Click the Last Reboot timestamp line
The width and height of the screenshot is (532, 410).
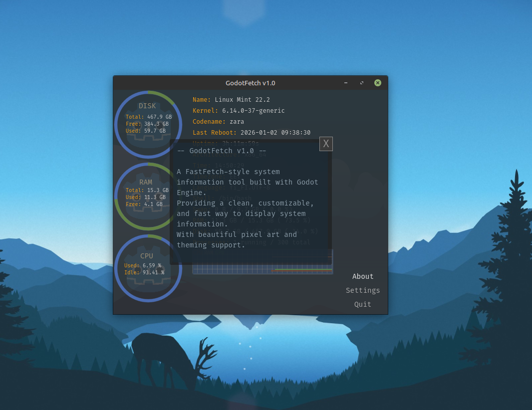252,133
